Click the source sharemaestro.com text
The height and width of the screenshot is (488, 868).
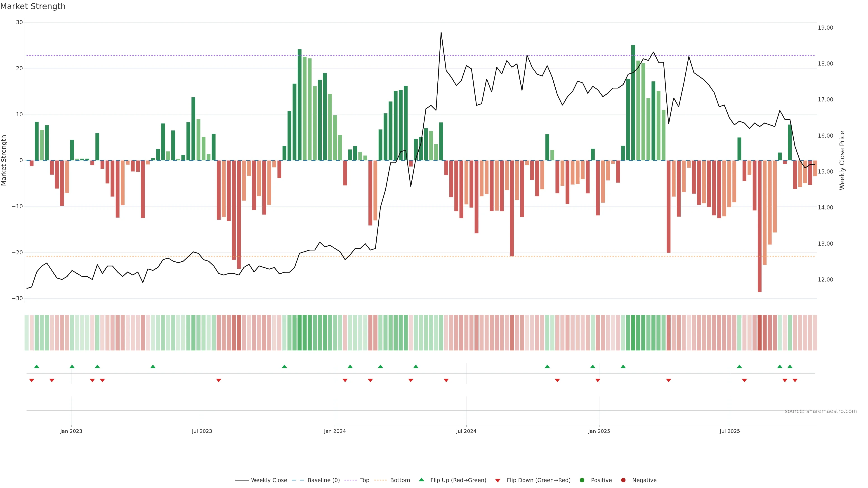[821, 411]
